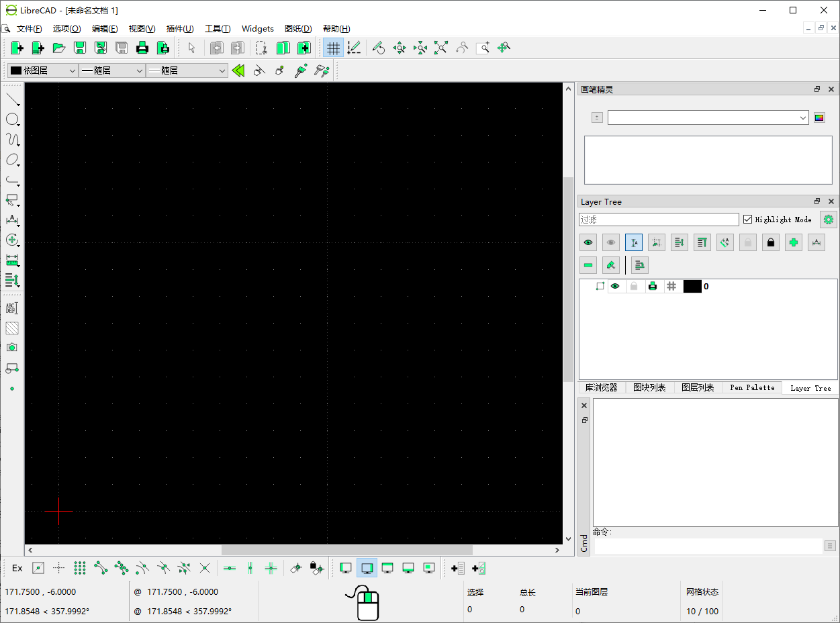Toggle Snap on Grid dotted icon

(x=80, y=568)
